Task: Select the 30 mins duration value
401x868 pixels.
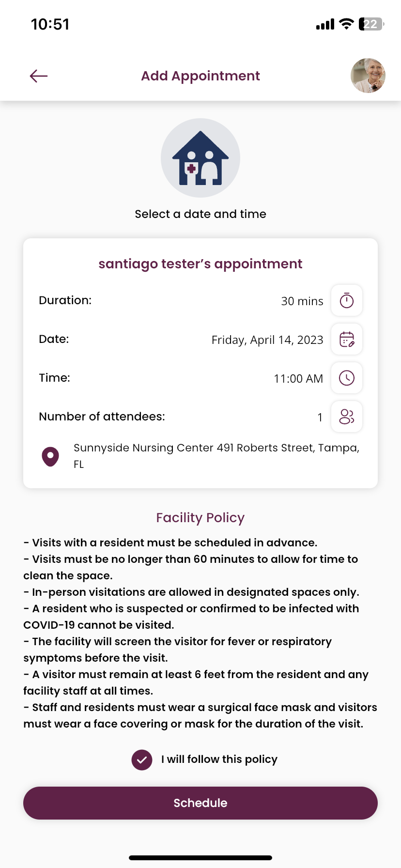Action: pos(302,301)
